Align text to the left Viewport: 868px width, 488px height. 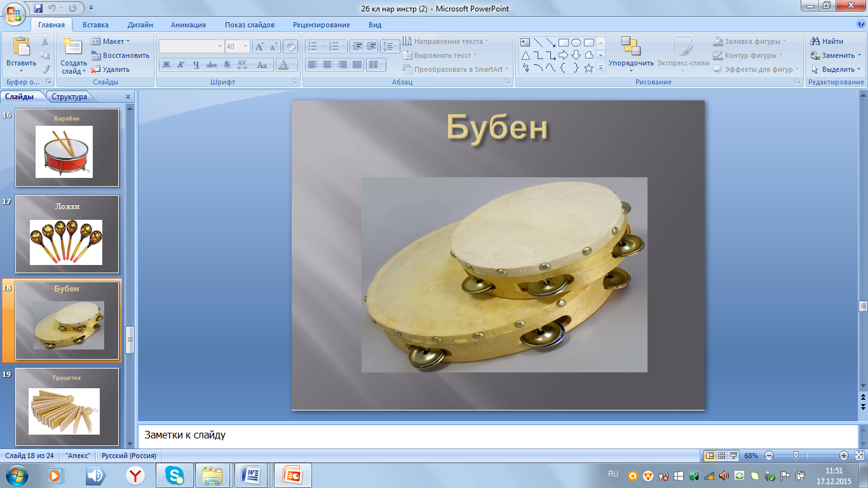pos(312,65)
